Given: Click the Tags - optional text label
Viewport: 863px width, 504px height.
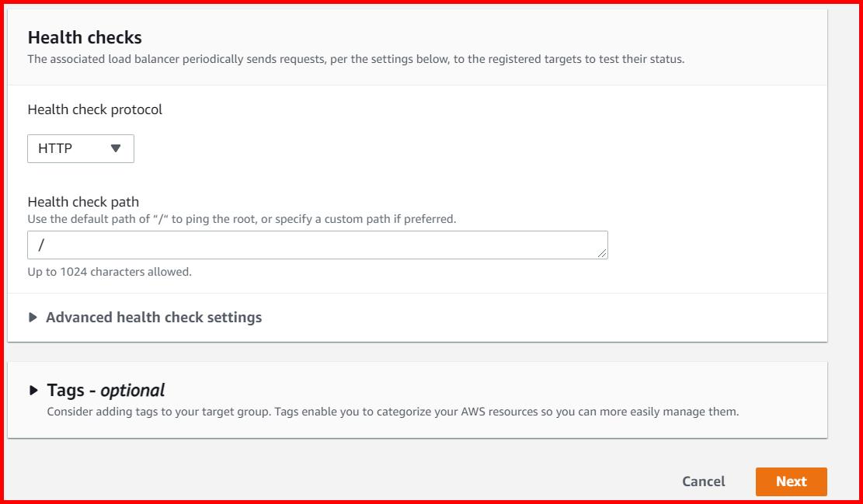Looking at the screenshot, I should tap(106, 391).
